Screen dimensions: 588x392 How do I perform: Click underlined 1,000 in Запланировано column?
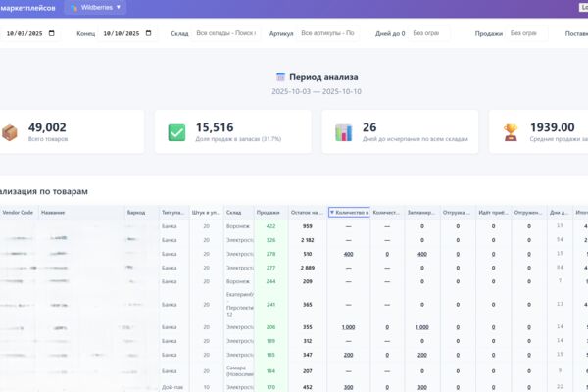(422, 327)
